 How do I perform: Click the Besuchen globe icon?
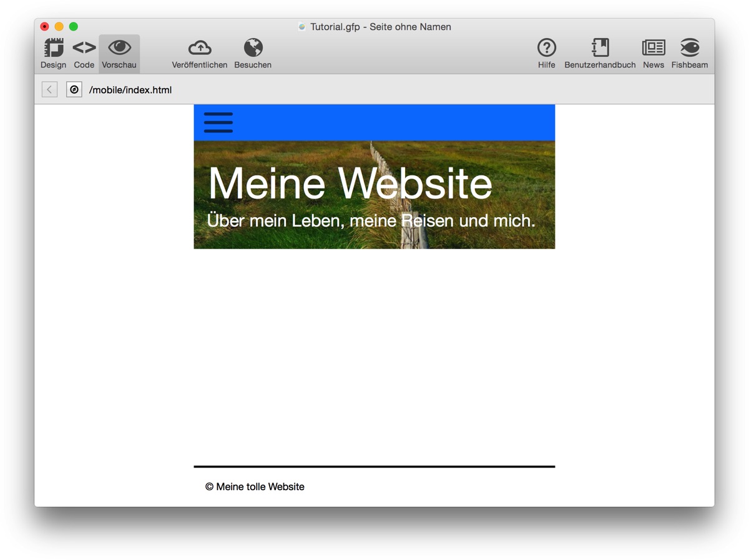(253, 47)
